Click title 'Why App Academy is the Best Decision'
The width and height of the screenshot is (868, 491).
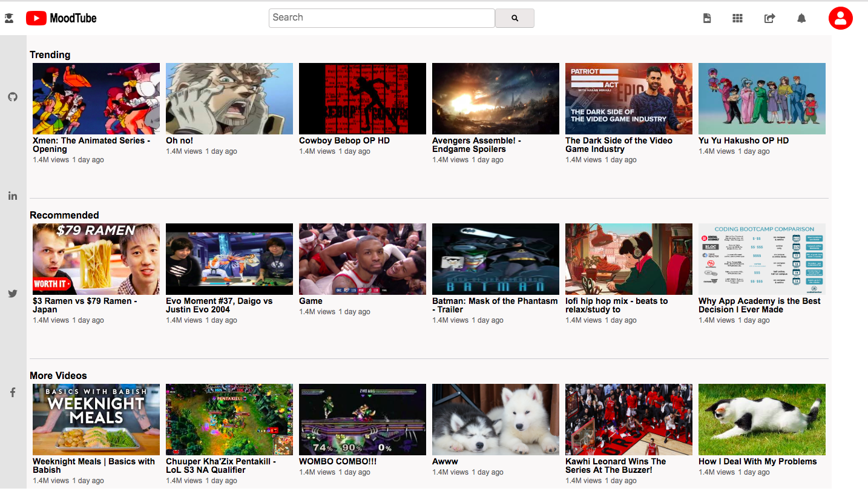click(x=760, y=305)
